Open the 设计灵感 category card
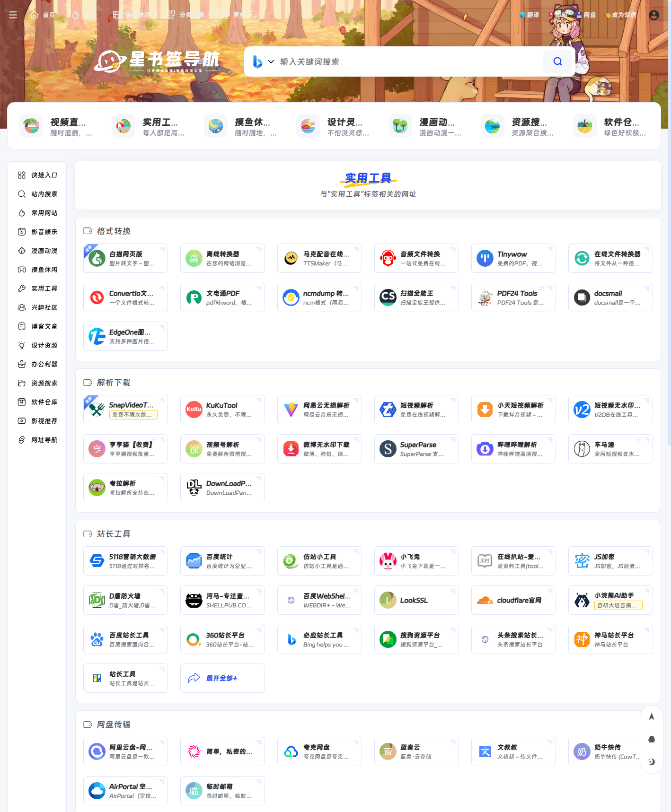 pos(334,126)
